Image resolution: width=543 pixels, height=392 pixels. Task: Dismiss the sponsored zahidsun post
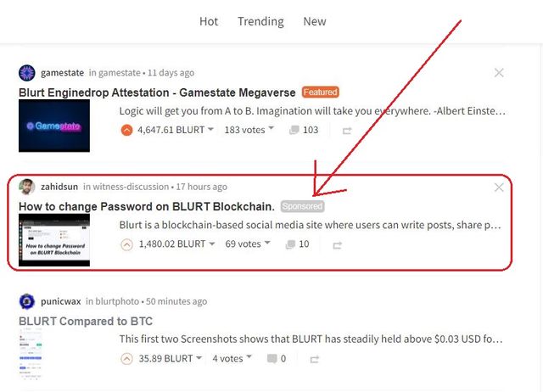pyautogui.click(x=499, y=188)
